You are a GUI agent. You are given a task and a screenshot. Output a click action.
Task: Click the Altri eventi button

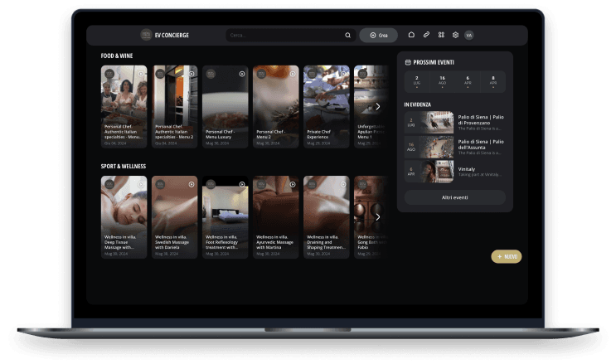point(454,197)
